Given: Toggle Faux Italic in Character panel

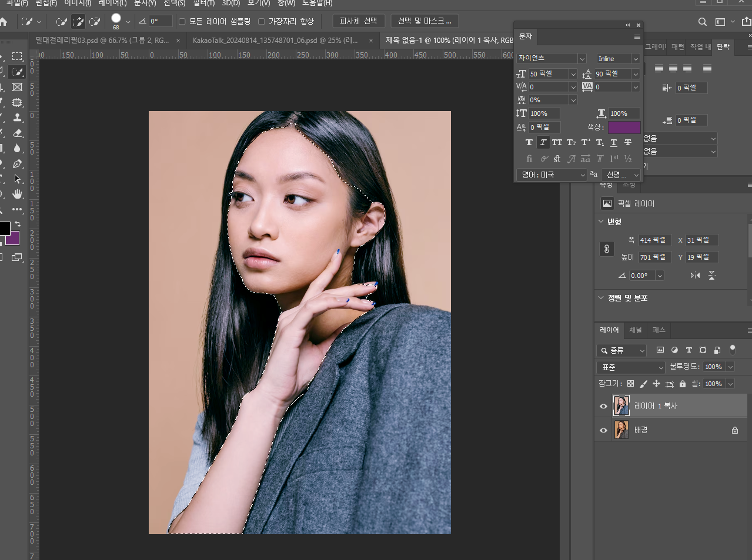Looking at the screenshot, I should coord(543,142).
